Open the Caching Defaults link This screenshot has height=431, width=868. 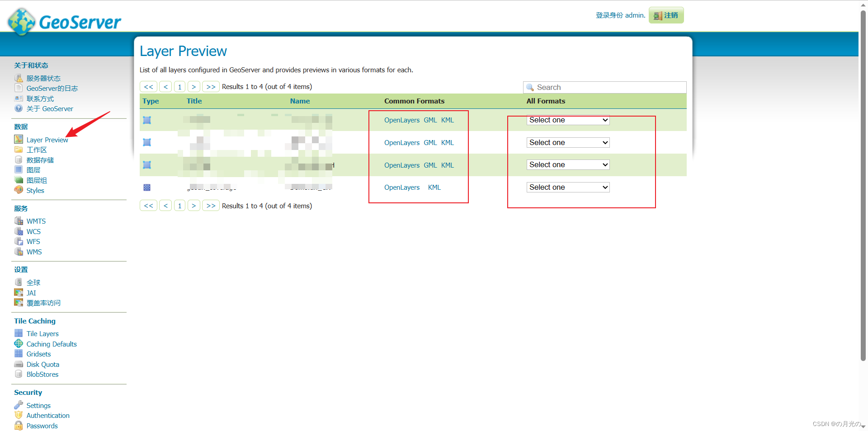click(52, 344)
